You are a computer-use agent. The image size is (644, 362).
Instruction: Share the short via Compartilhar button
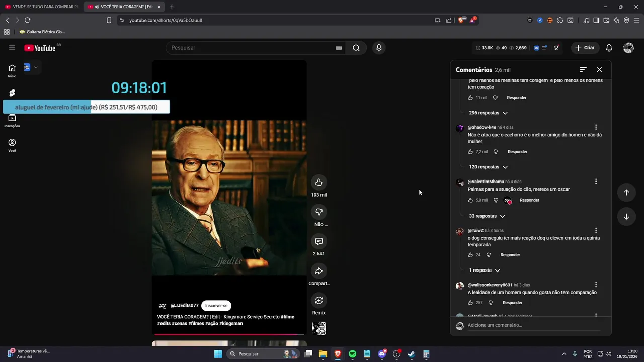[x=319, y=271]
